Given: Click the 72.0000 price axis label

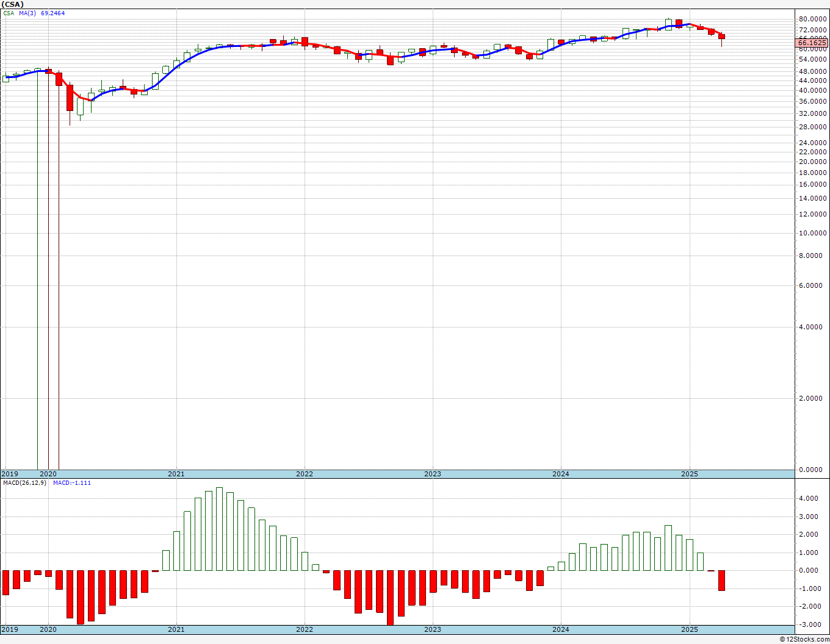Looking at the screenshot, I should [x=813, y=29].
